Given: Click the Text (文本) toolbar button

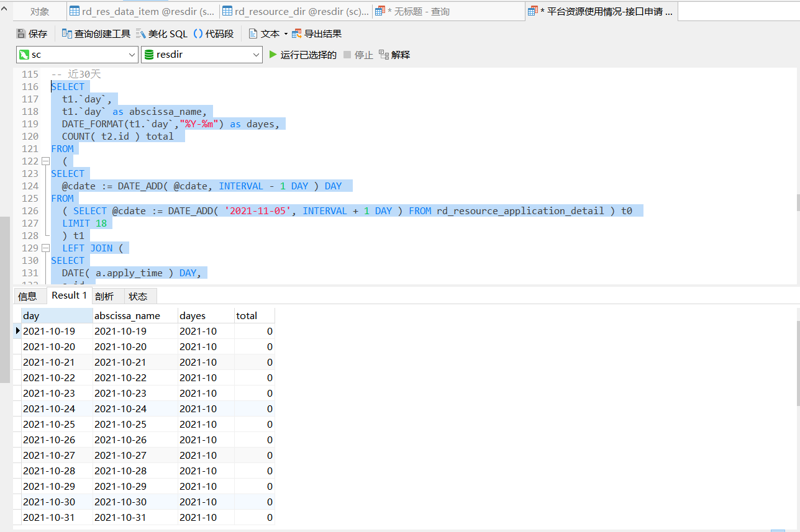Looking at the screenshot, I should 264,34.
